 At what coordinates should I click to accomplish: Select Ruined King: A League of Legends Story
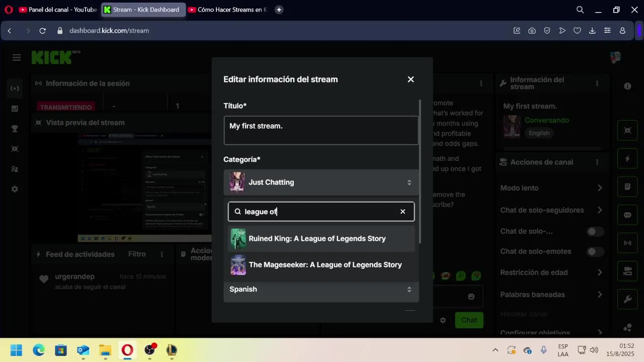coord(321,239)
